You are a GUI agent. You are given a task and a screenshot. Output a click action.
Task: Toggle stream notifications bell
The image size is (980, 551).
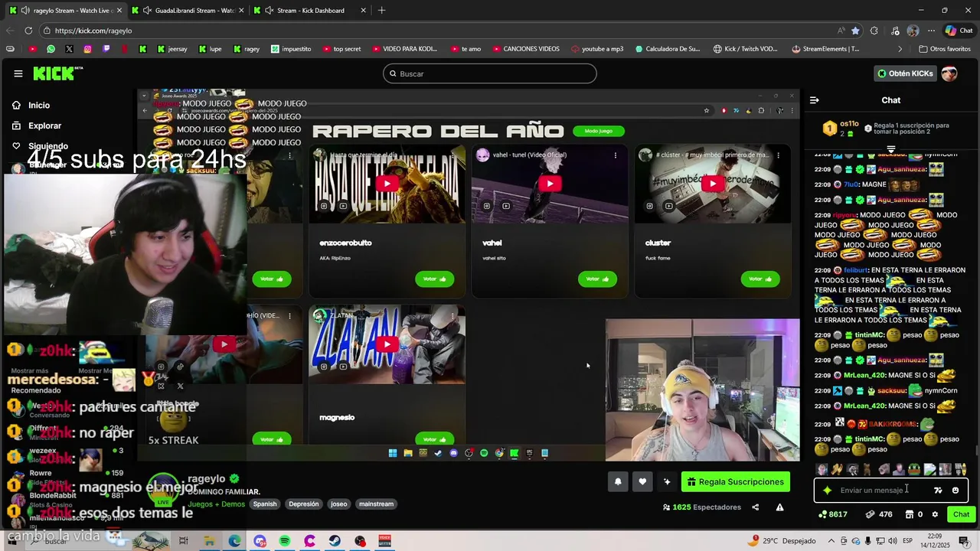tap(618, 481)
